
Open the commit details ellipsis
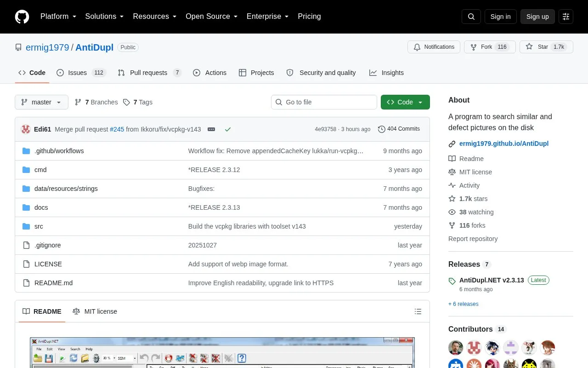coord(211,129)
